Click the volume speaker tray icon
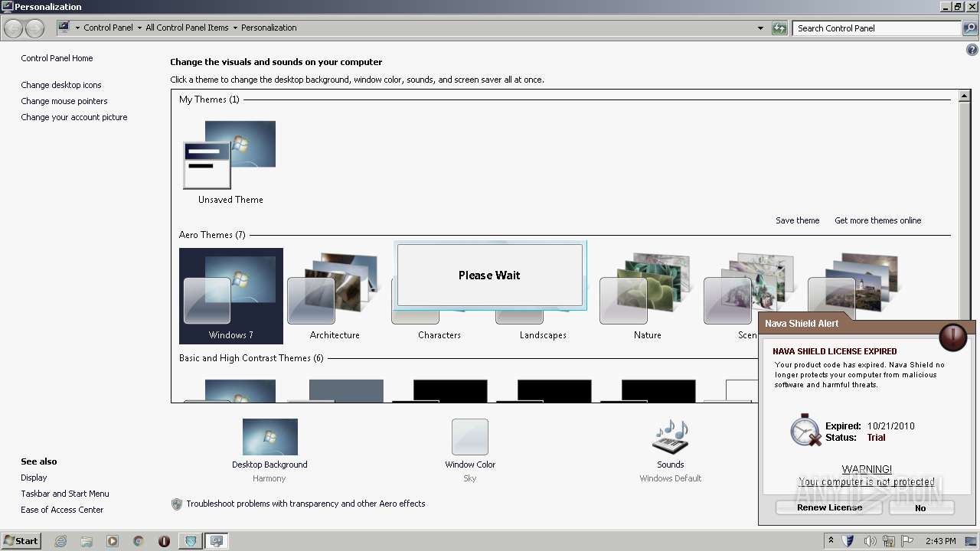The image size is (980, 551). [x=871, y=541]
